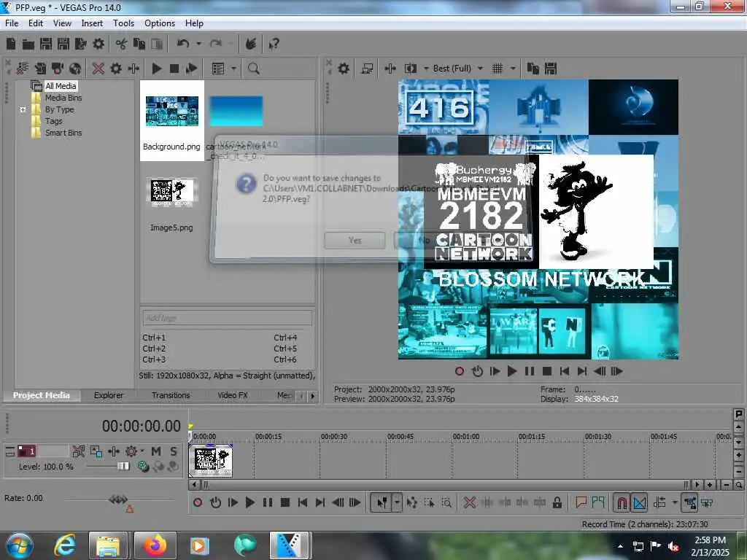
Task: Open the Insert menu
Action: tap(92, 23)
